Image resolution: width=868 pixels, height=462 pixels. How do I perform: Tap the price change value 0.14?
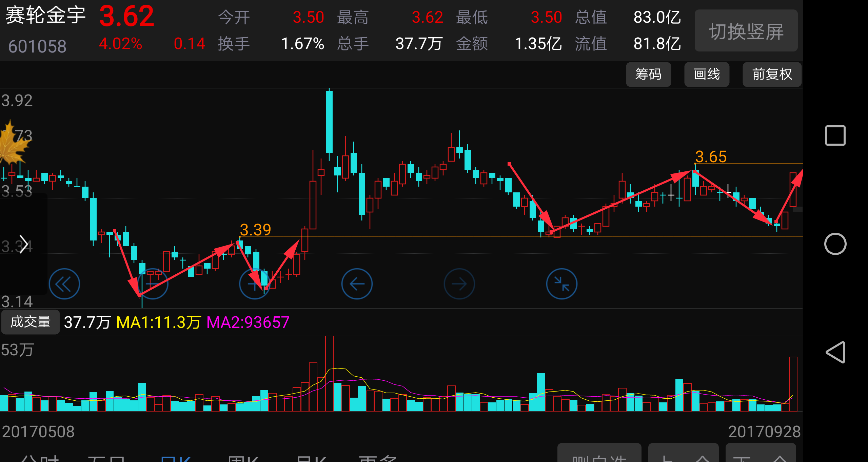tap(190, 44)
